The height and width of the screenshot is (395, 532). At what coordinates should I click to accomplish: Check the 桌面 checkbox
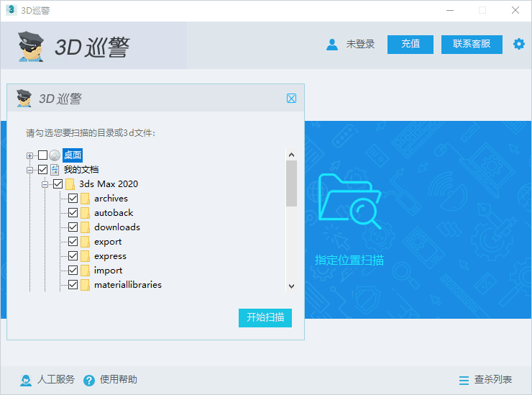pyautogui.click(x=43, y=155)
